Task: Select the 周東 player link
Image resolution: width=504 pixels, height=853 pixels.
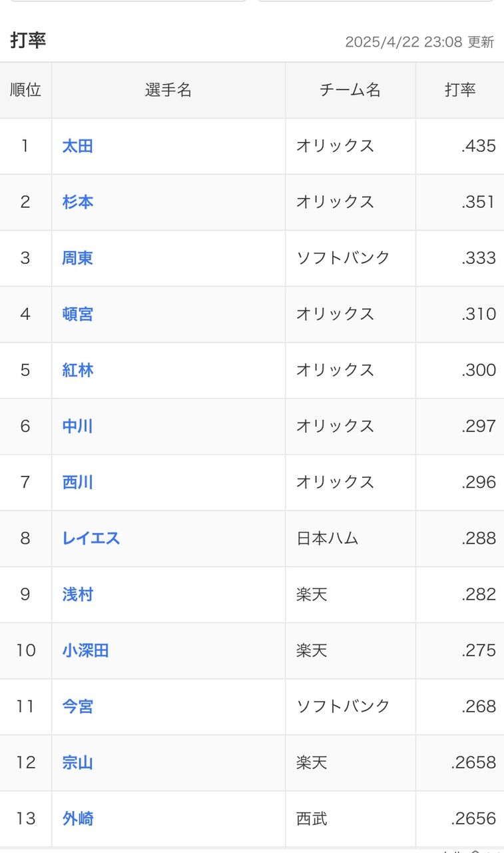Action: tap(77, 258)
